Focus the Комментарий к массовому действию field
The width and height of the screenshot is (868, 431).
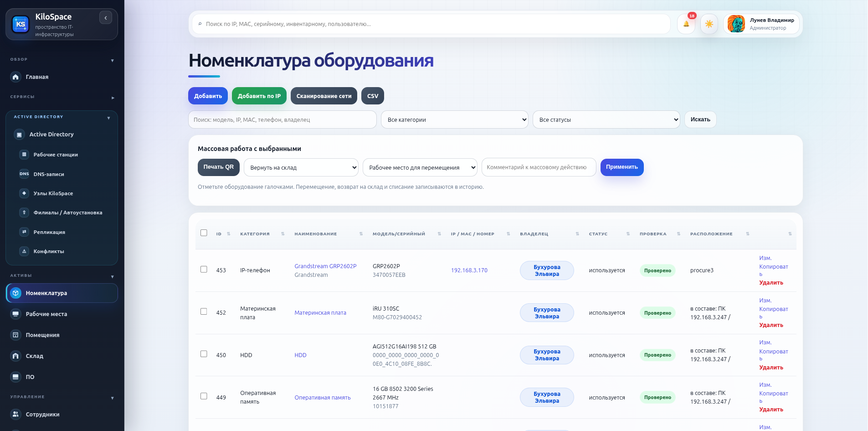tap(539, 167)
